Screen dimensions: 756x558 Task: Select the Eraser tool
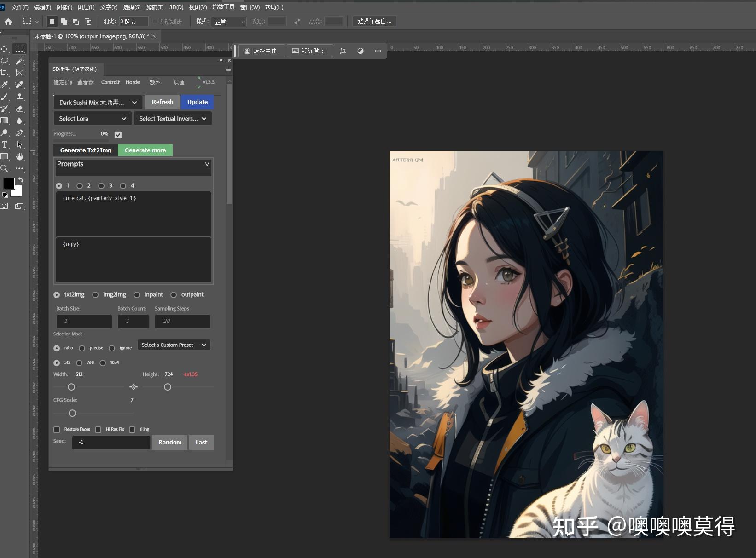20,109
